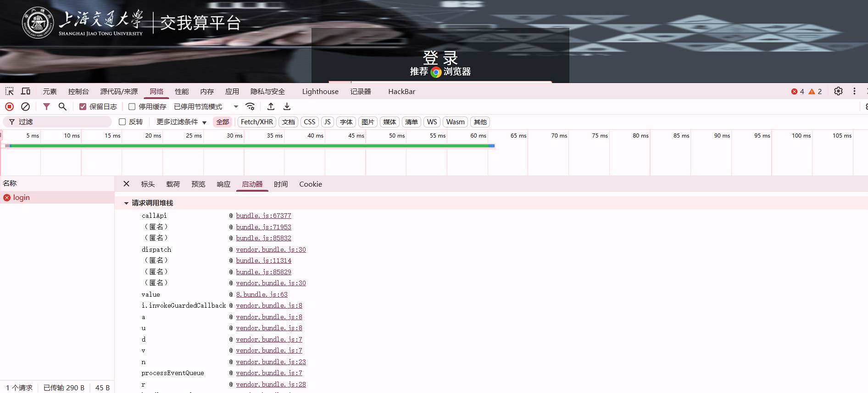Import HAR file with upload icon

click(271, 107)
